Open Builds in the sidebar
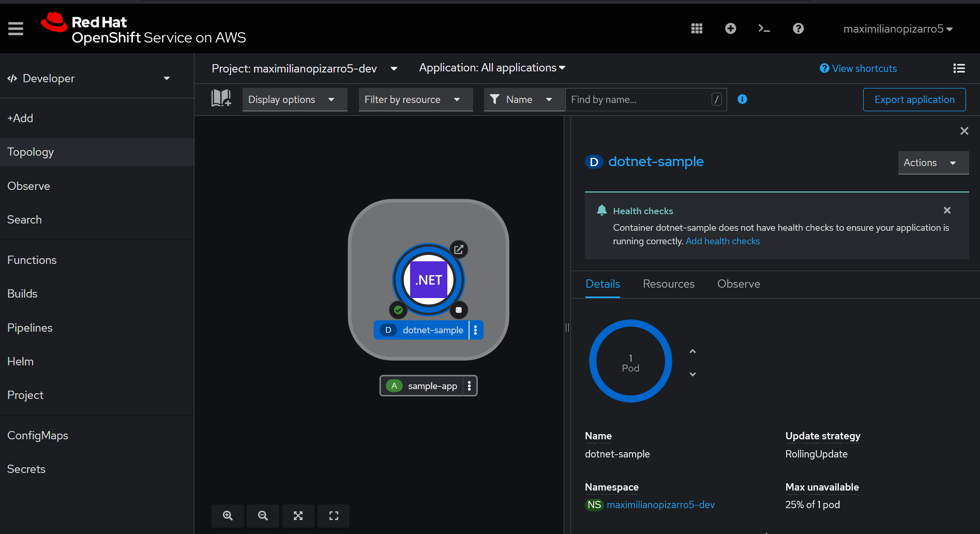Viewport: 980px width, 534px height. pos(97,293)
